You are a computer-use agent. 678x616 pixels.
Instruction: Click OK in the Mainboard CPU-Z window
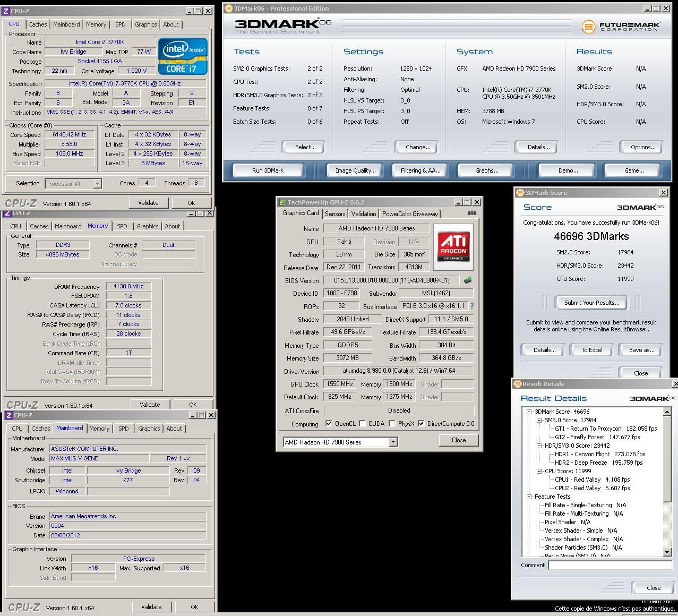pyautogui.click(x=194, y=607)
